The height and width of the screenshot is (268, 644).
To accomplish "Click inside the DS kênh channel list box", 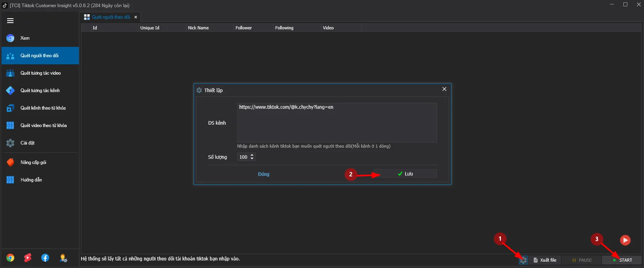I will point(337,123).
